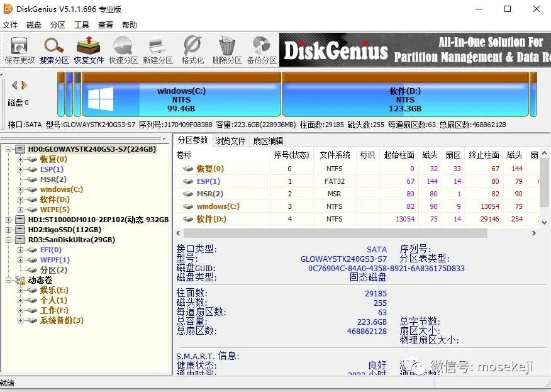Expand the 娱乐(E:) tree node
The image size is (551, 392).
(x=20, y=291)
